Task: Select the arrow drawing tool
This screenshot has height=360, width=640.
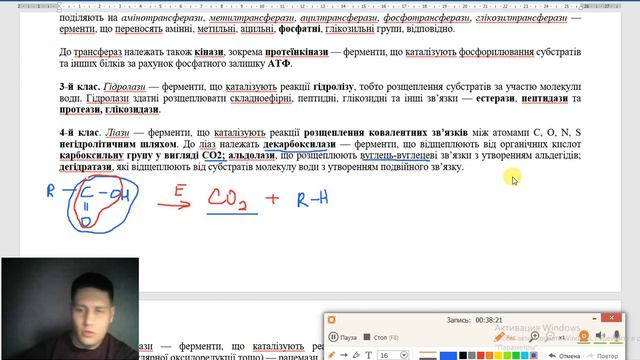Action: pos(344,356)
